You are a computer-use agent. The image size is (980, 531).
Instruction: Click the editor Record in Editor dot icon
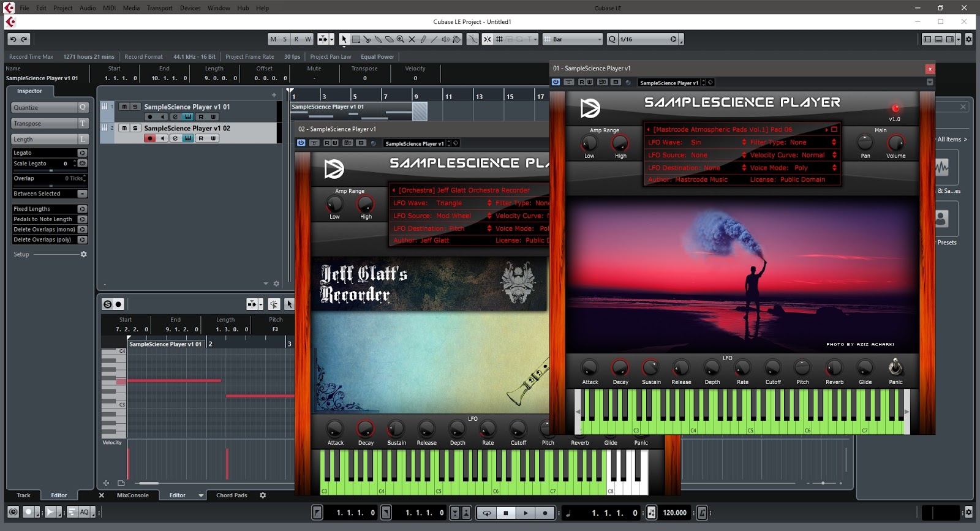click(x=119, y=304)
